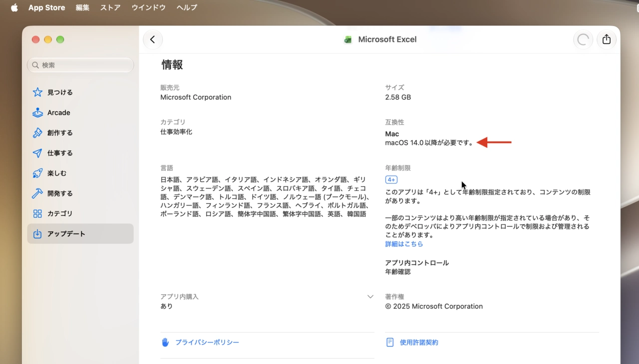Expand the アプリ内購入 section chevron

(x=370, y=297)
